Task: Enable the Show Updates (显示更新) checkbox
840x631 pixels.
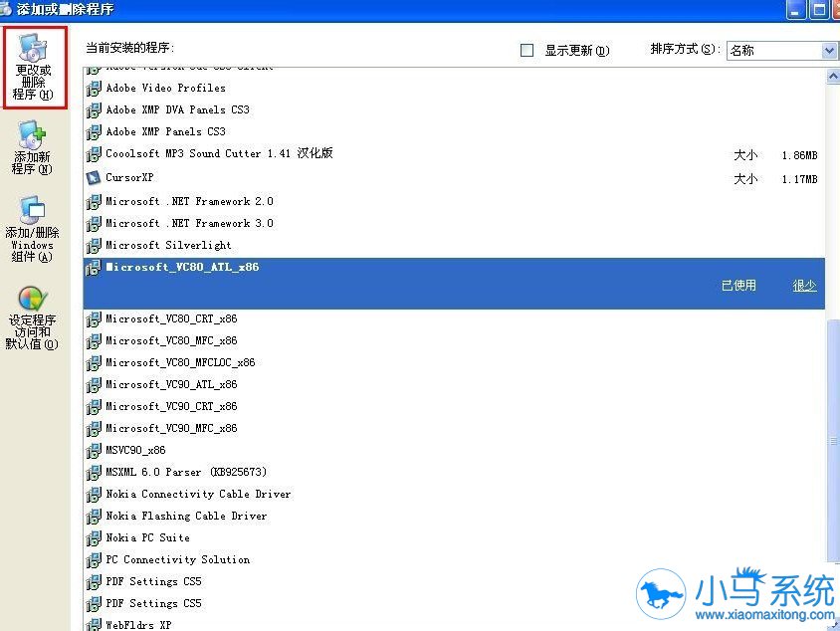Action: (x=527, y=51)
